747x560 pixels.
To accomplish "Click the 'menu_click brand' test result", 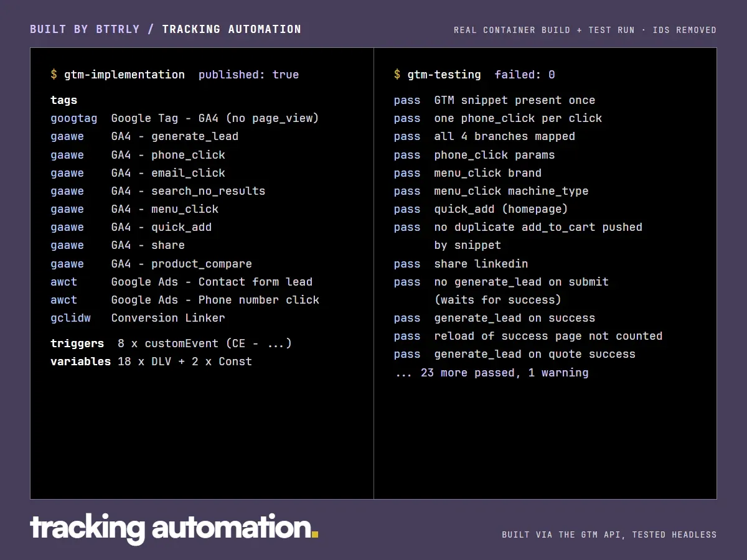I will pyautogui.click(x=467, y=173).
